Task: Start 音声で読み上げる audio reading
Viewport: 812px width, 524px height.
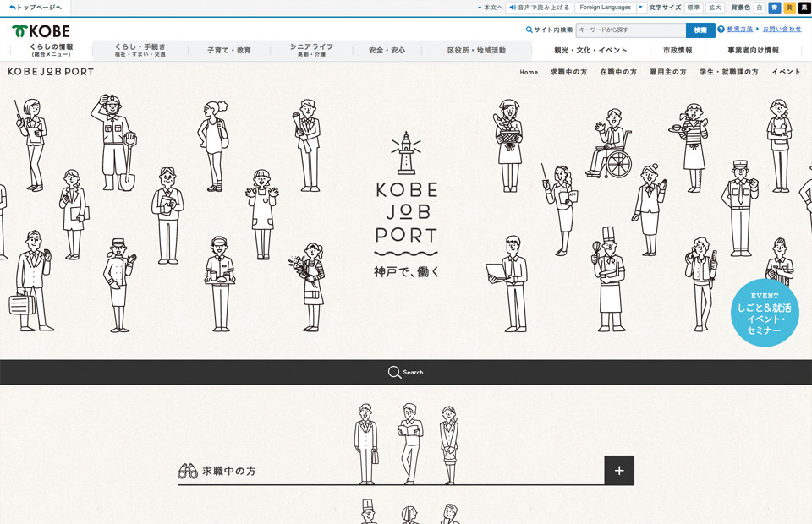Action: (x=539, y=8)
